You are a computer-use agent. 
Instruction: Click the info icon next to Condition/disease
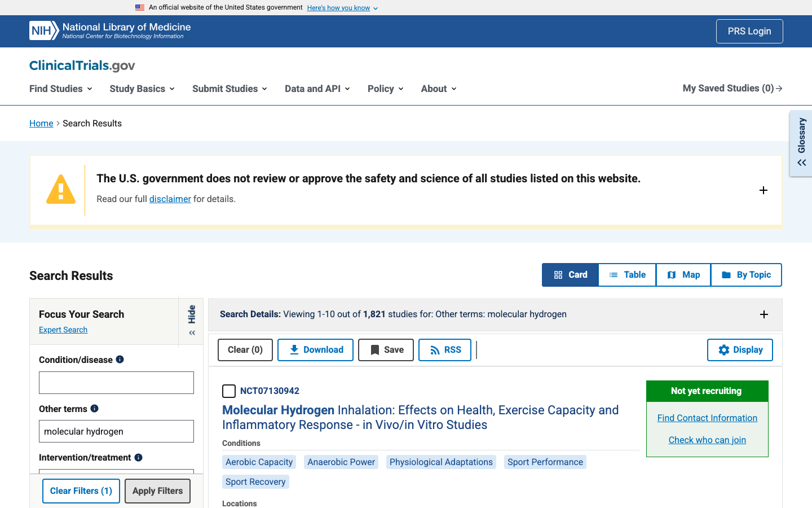click(120, 360)
